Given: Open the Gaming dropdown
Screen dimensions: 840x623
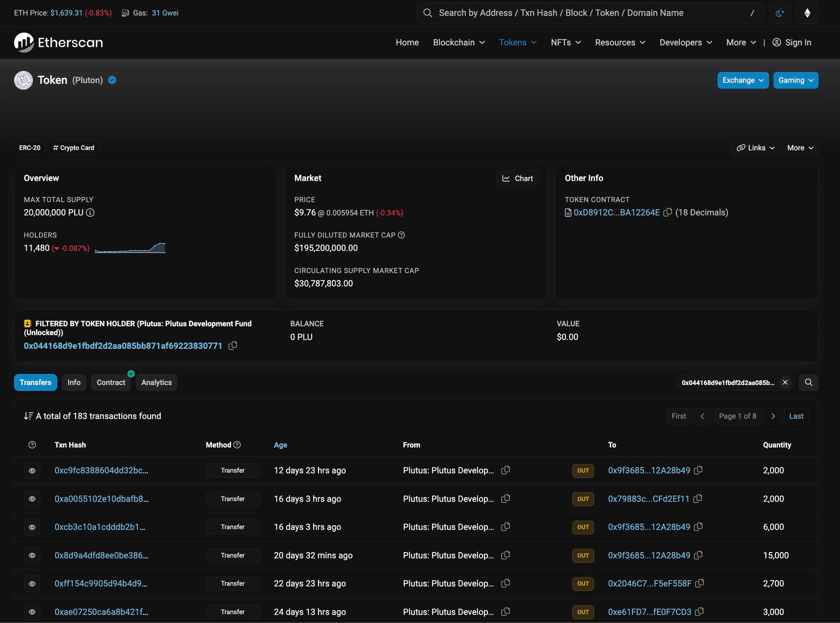Looking at the screenshot, I should click(795, 80).
